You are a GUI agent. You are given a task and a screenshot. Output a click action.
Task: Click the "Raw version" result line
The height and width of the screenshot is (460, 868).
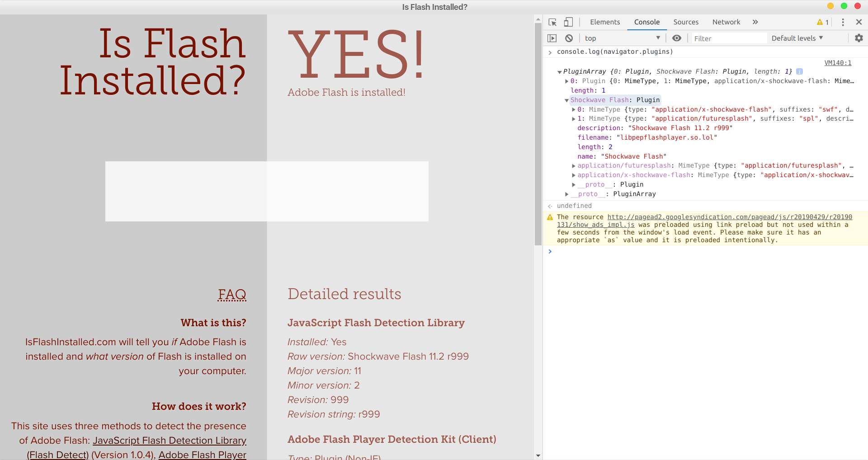(x=378, y=357)
